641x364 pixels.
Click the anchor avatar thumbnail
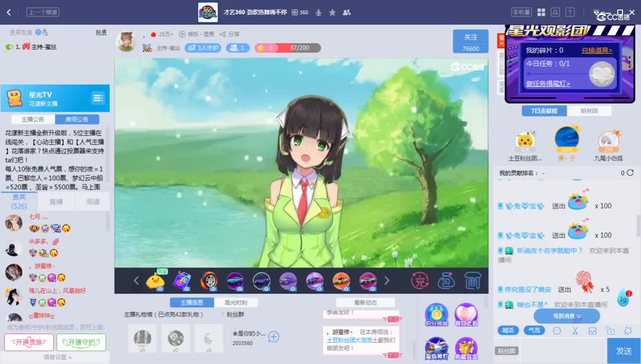click(126, 41)
